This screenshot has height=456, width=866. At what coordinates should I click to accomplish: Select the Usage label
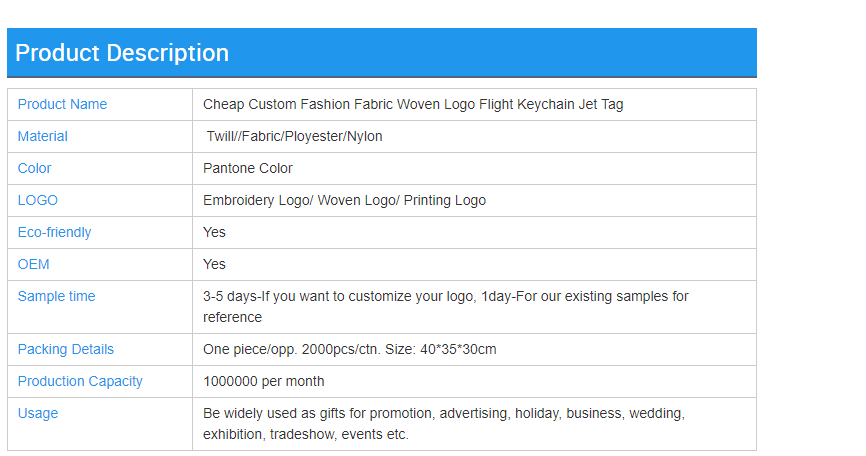(x=38, y=413)
